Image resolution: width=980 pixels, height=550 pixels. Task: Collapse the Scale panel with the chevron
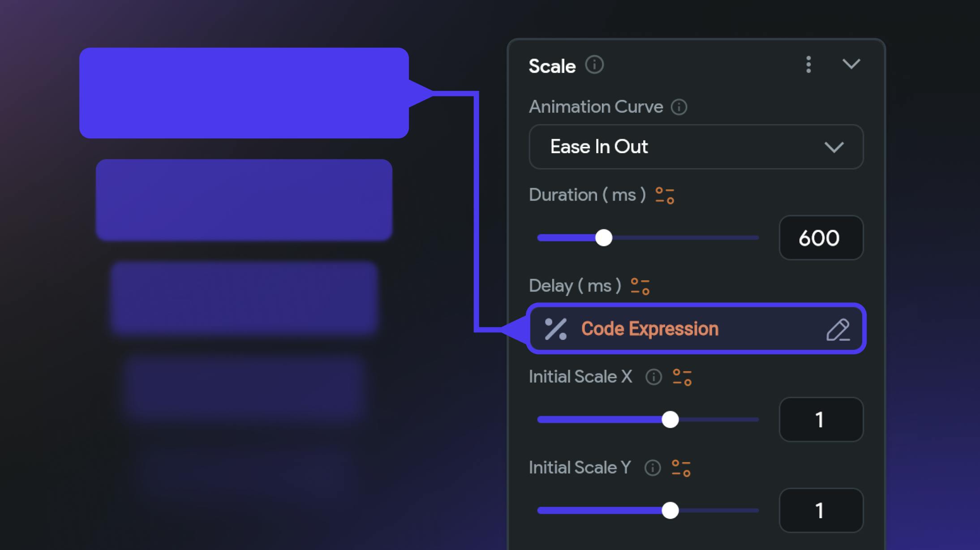tap(851, 64)
